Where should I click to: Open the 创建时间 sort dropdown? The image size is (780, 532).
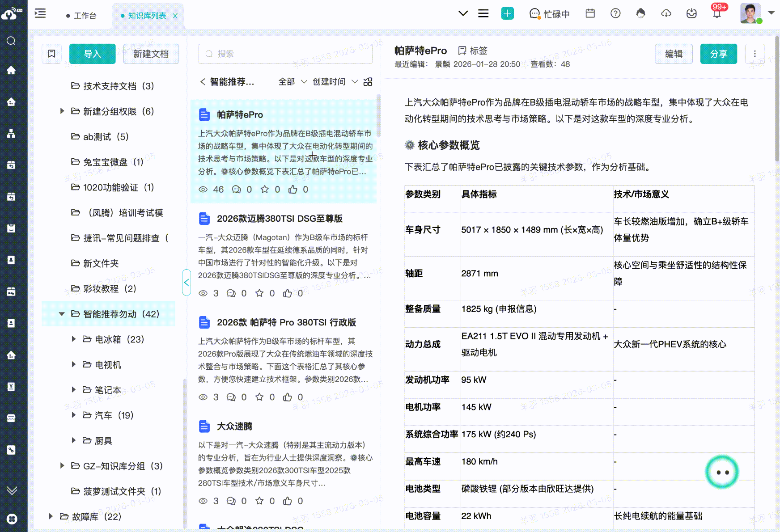click(x=335, y=82)
